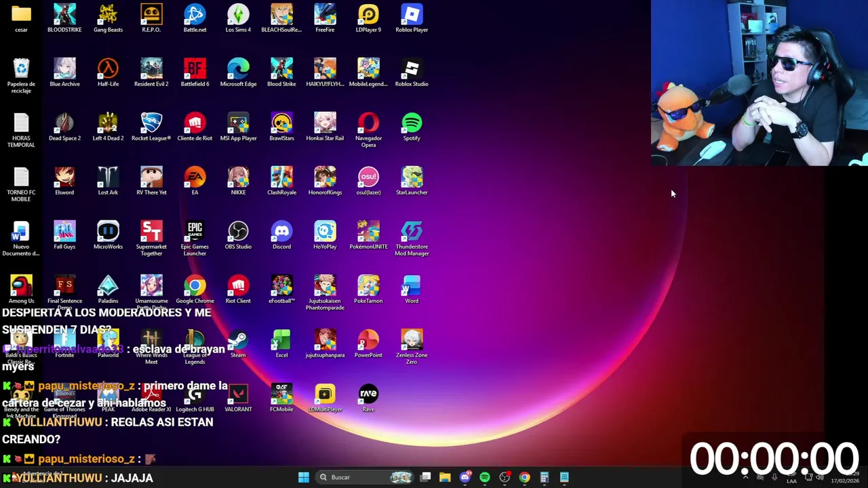This screenshot has height=488, width=868.
Task: Open the Papelera de reciclaje icon
Action: 21,76
